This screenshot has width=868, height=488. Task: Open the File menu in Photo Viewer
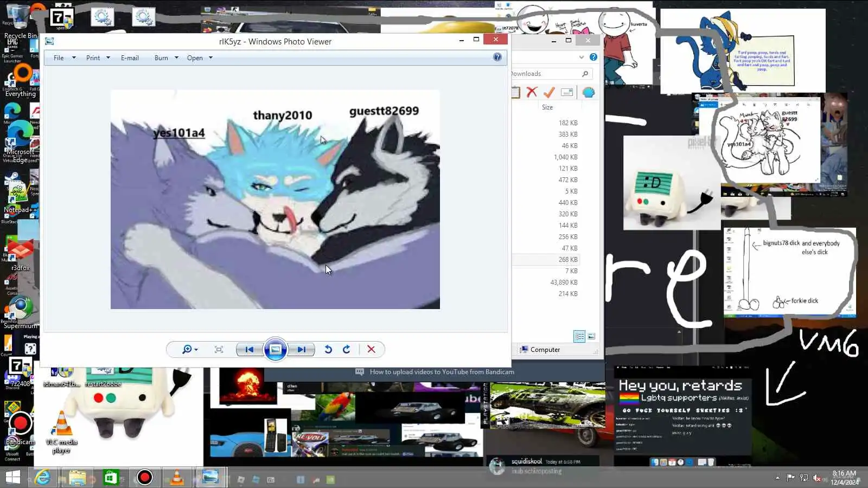[x=59, y=58]
